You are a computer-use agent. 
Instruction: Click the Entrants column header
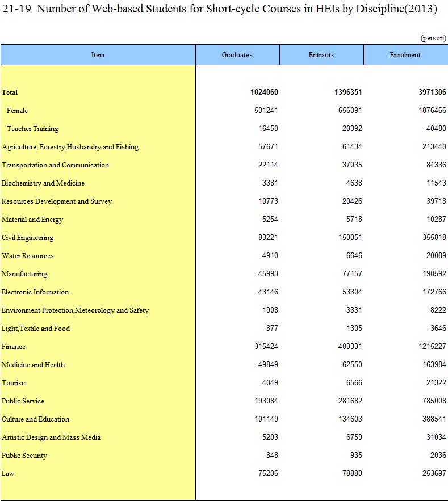tap(321, 55)
